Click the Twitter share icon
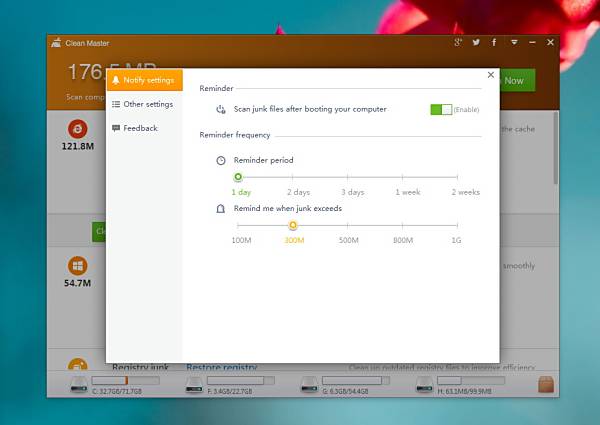The image size is (600, 425). point(476,42)
